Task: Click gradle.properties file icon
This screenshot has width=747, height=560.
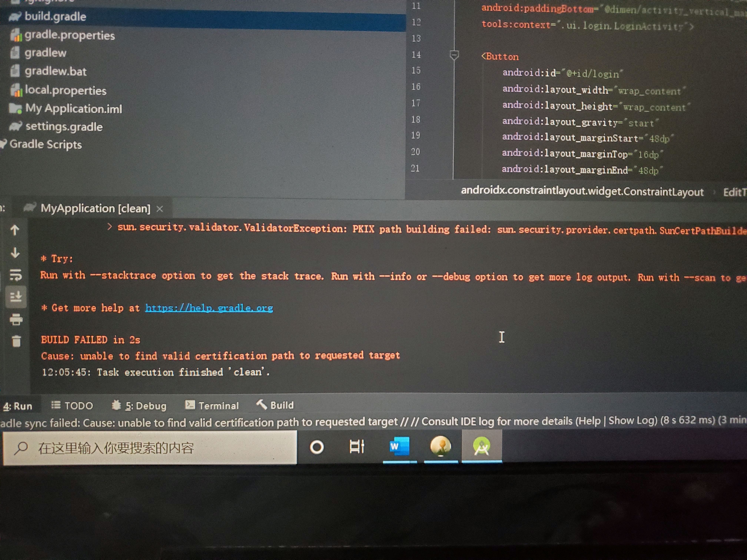Action: [16, 35]
